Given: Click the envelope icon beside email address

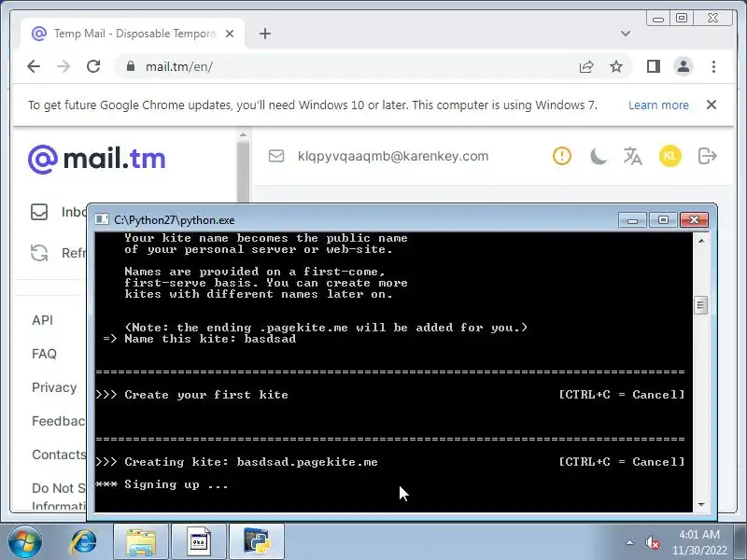Looking at the screenshot, I should [276, 156].
